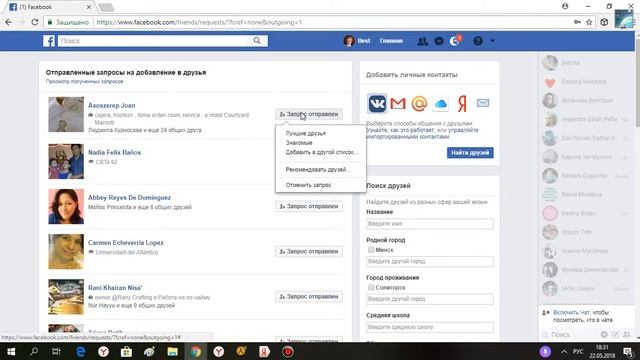Tick the Солигорск city checkbox

371,287
